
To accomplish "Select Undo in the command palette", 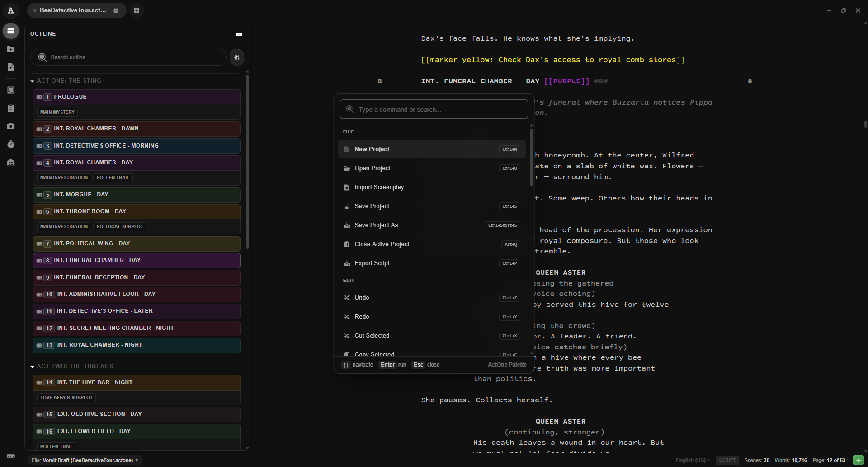I will [432, 298].
